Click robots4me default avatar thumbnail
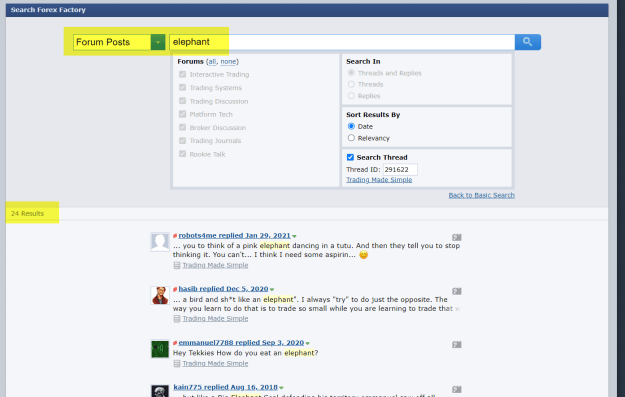Viewport: 625px width, 397px height. pos(160,242)
